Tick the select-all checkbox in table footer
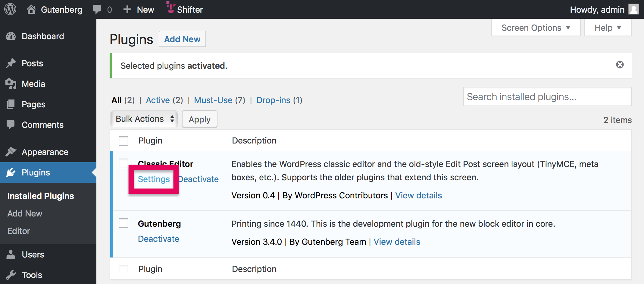Image resolution: width=644 pixels, height=284 pixels. coord(123,269)
